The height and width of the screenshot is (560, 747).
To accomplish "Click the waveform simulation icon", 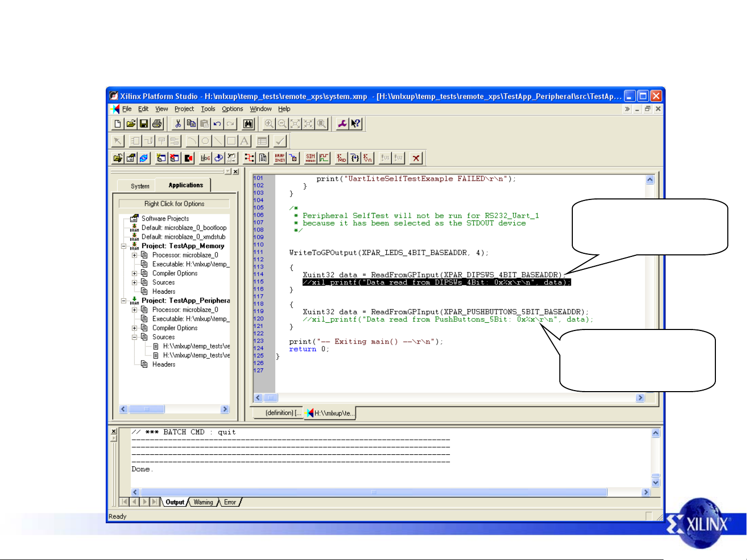I will point(324,158).
